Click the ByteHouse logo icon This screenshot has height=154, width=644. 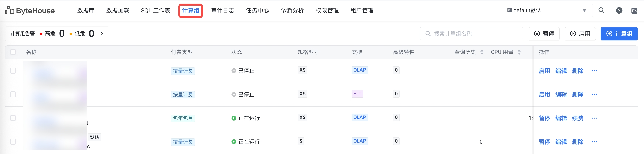[x=9, y=10]
